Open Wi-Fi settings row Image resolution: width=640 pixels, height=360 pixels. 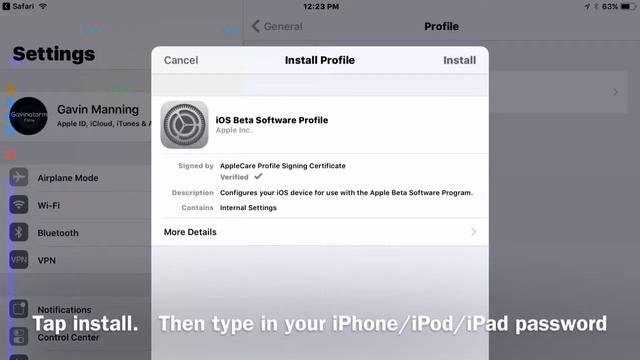click(76, 205)
